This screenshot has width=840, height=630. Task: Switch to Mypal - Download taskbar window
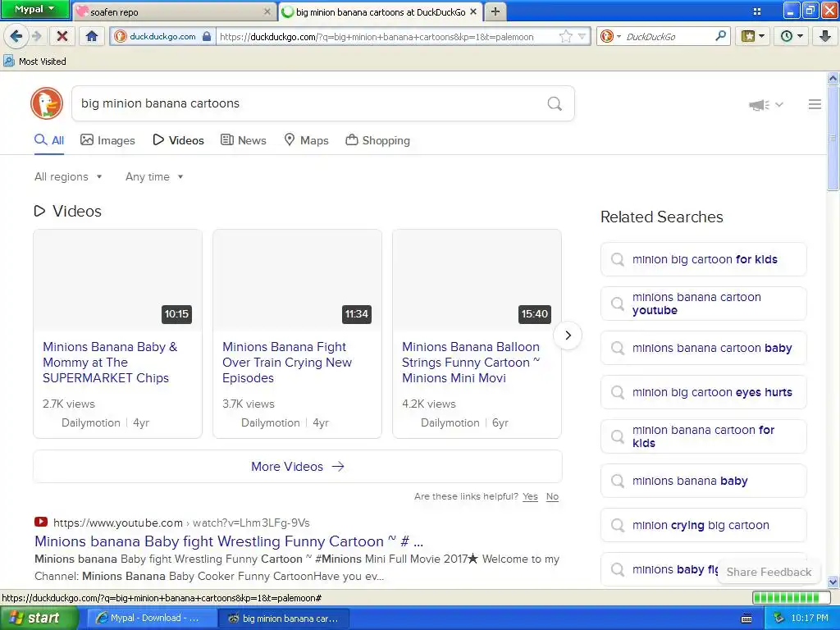[152, 619]
